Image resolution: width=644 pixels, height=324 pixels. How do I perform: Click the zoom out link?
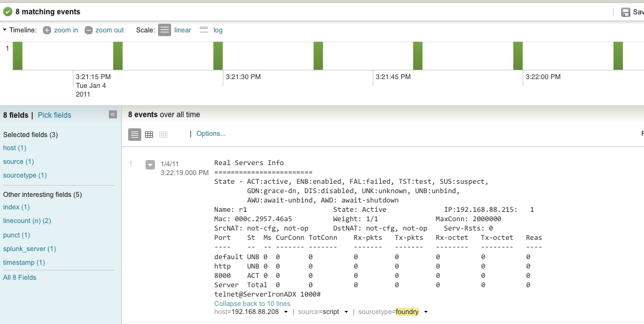click(x=110, y=30)
